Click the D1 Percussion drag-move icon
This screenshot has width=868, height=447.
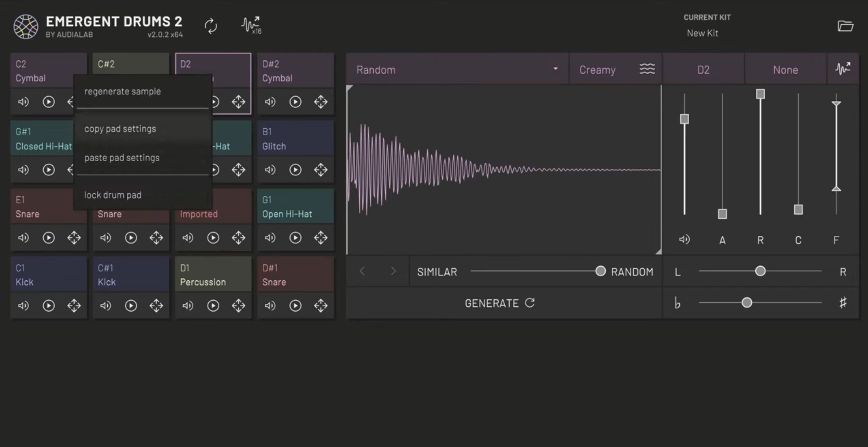[238, 306]
